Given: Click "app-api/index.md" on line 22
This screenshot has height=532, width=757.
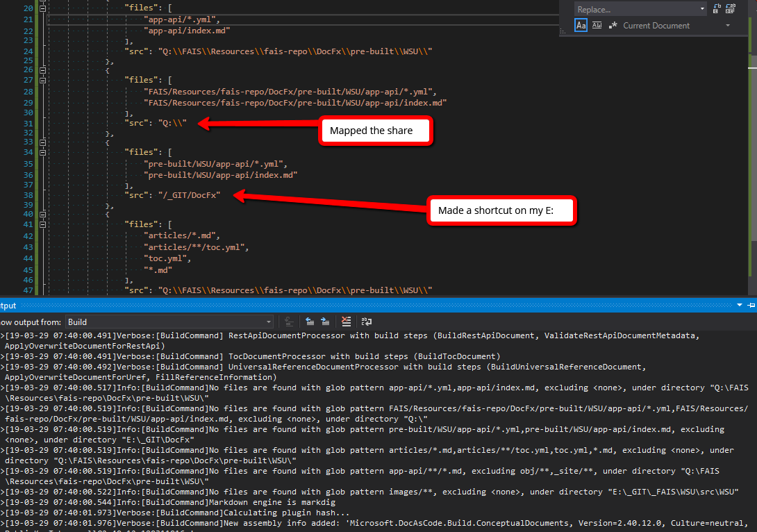Looking at the screenshot, I should click(187, 31).
